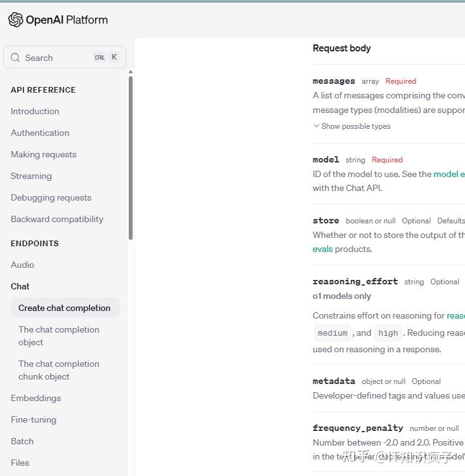The height and width of the screenshot is (476, 465).
Task: Open The chat completion chunk object
Action: click(59, 370)
